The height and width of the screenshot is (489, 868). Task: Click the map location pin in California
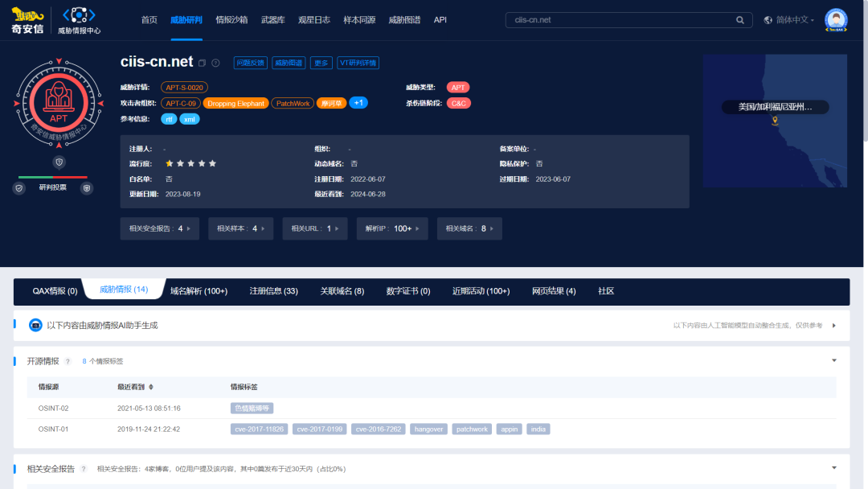pyautogui.click(x=775, y=121)
